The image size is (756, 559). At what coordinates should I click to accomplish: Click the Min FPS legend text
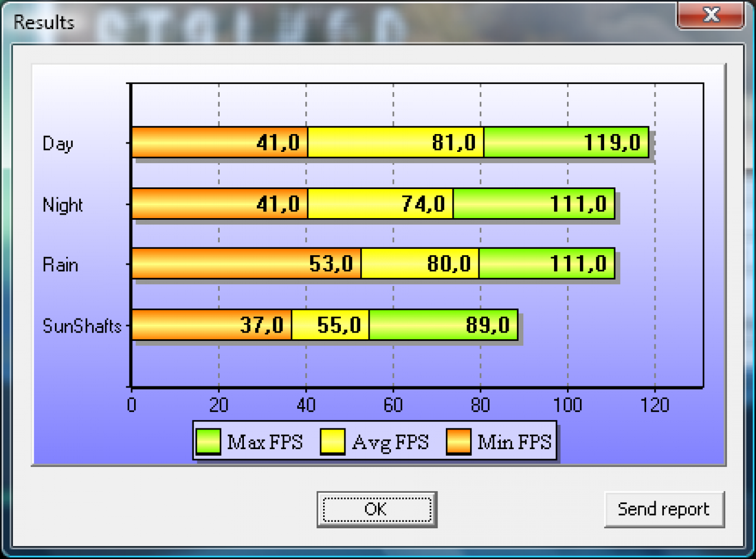[x=514, y=441]
